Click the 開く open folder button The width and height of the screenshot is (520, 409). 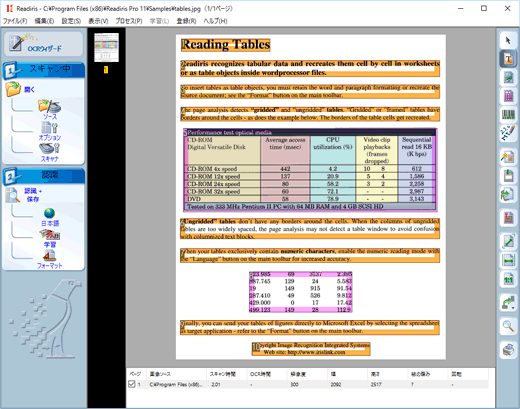click(20, 89)
